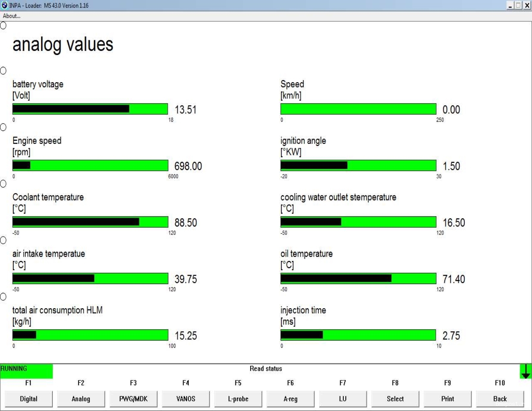Select the VANOS button
The image size is (532, 411).
pos(186,399)
